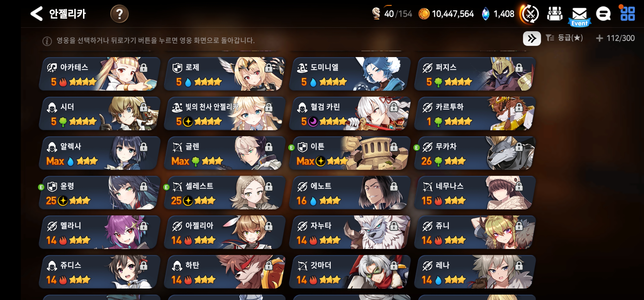Screen dimensions: 644x300
Task: Tap the info icon beside instruction text
Action: click(47, 41)
